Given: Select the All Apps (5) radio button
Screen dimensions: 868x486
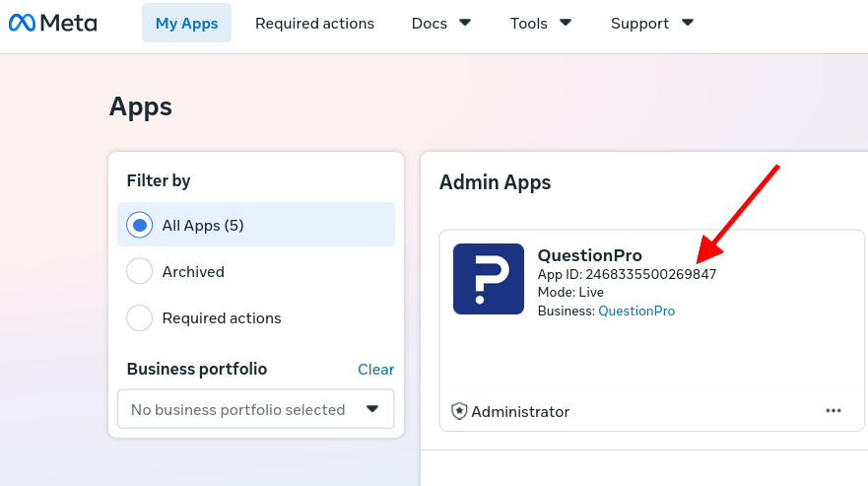Looking at the screenshot, I should (140, 225).
